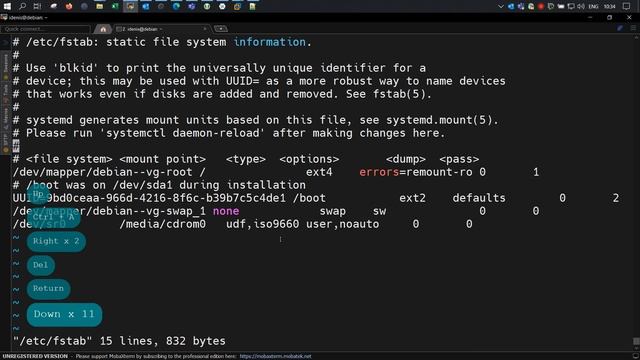The height and width of the screenshot is (360, 640).
Task: Click 'user,noauto' options text
Action: click(342, 224)
